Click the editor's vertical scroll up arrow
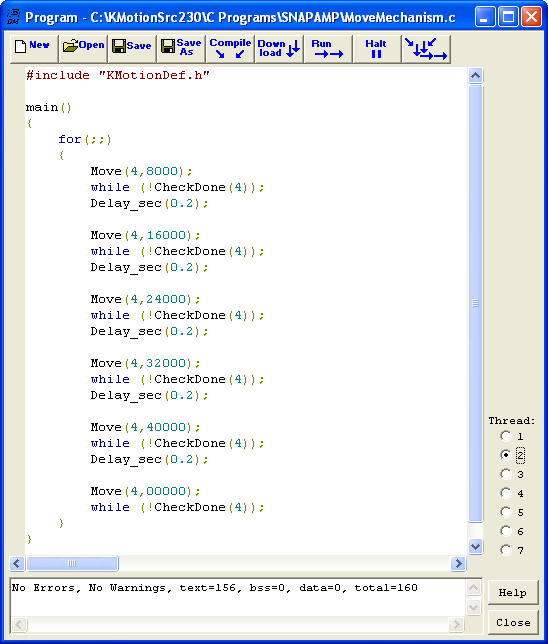This screenshot has height=644, width=548. [x=475, y=76]
